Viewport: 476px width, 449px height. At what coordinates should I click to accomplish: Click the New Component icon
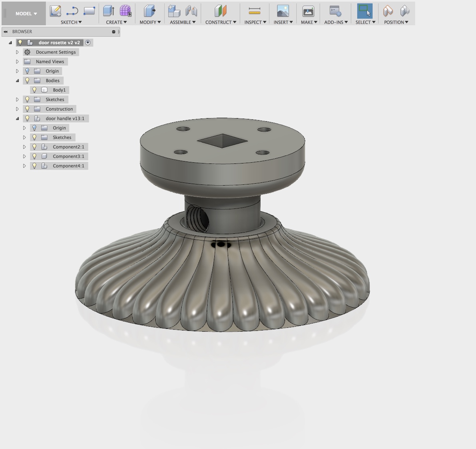coord(174,11)
